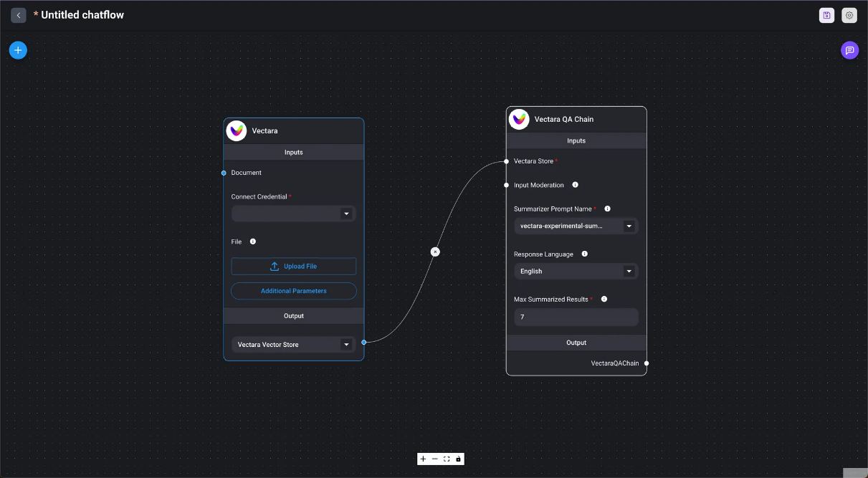Expand the Vectara Vector Store output dropdown

[x=293, y=345]
